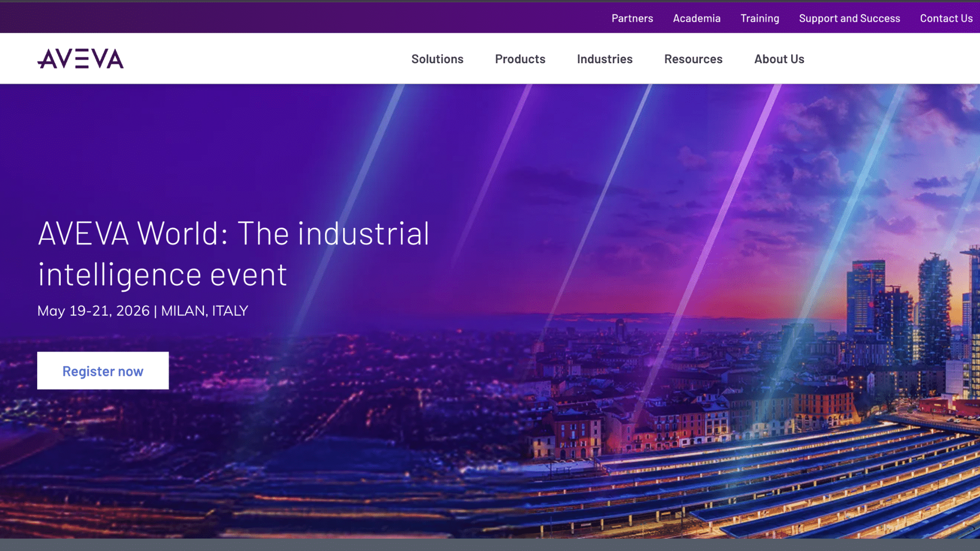The height and width of the screenshot is (551, 980).
Task: Open the Solutions menu
Action: (437, 59)
